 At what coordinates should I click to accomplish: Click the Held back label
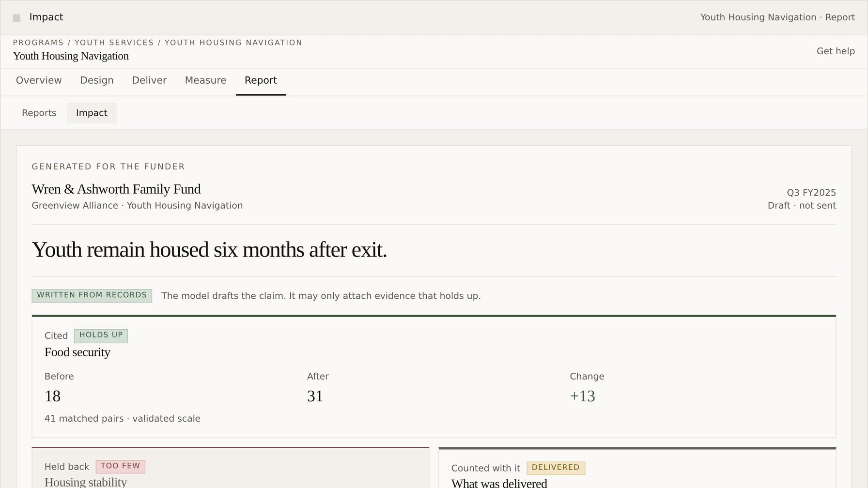point(67,467)
